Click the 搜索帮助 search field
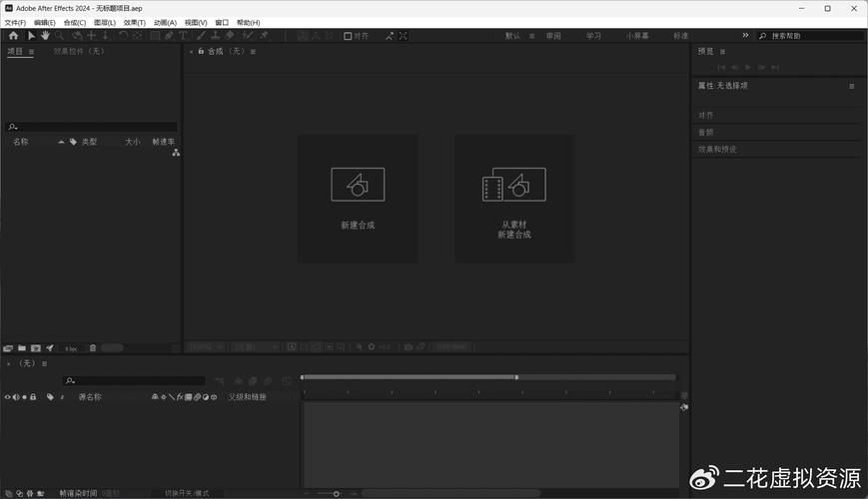This screenshot has width=868, height=499. pyautogui.click(x=813, y=36)
